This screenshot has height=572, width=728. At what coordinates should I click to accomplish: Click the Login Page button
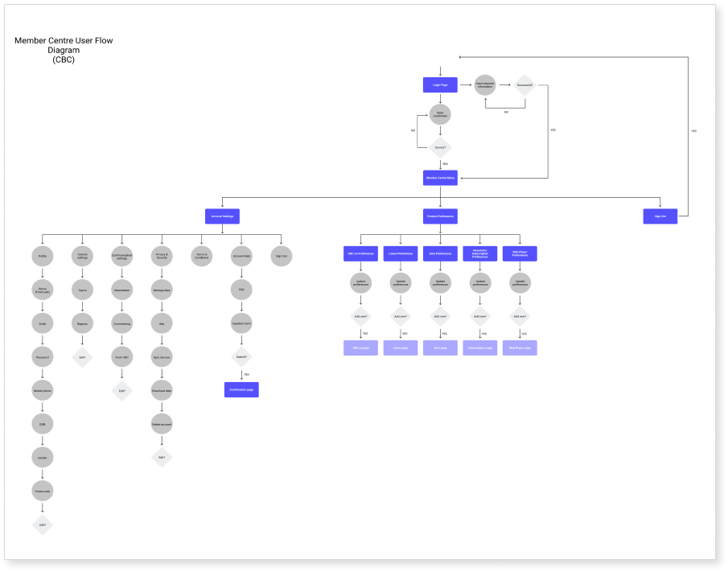click(x=440, y=84)
